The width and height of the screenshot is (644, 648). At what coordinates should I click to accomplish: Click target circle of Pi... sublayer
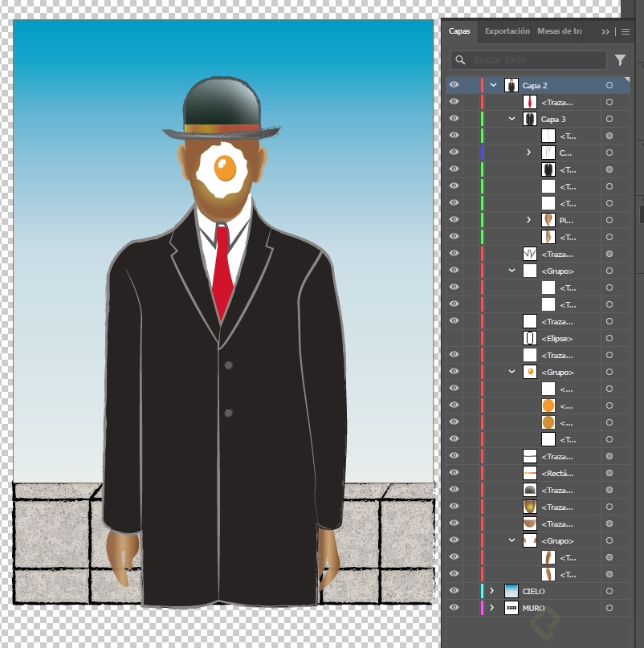coord(609,220)
